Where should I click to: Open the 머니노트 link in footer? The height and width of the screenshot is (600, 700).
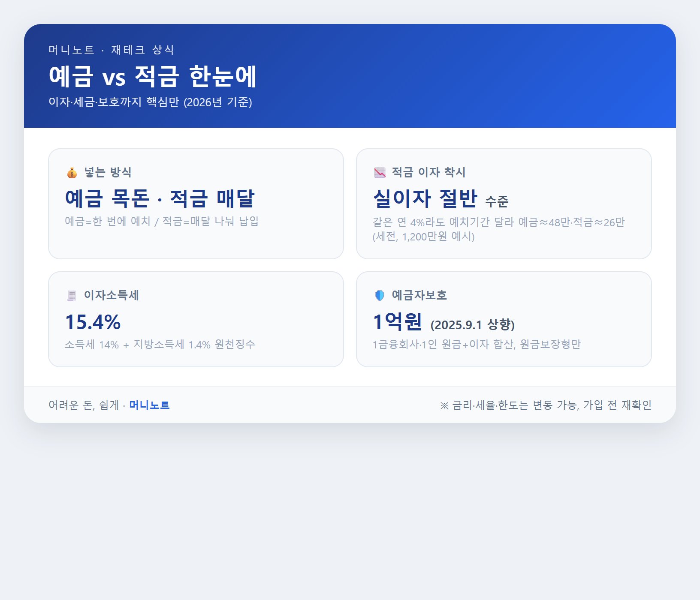(149, 405)
